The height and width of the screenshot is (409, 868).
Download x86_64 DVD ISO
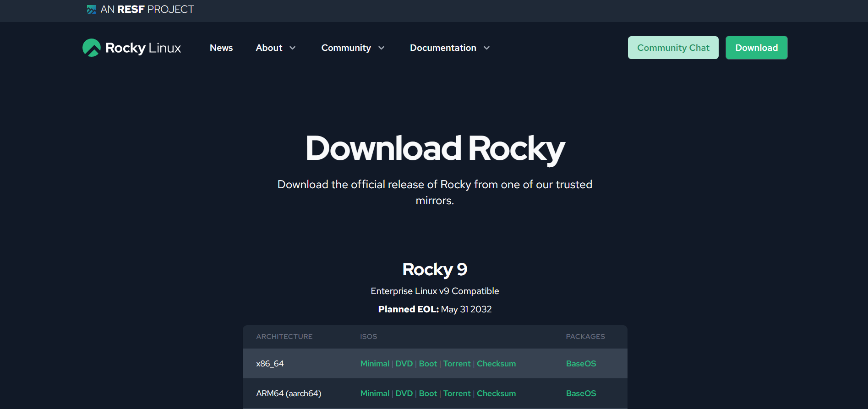(x=404, y=364)
